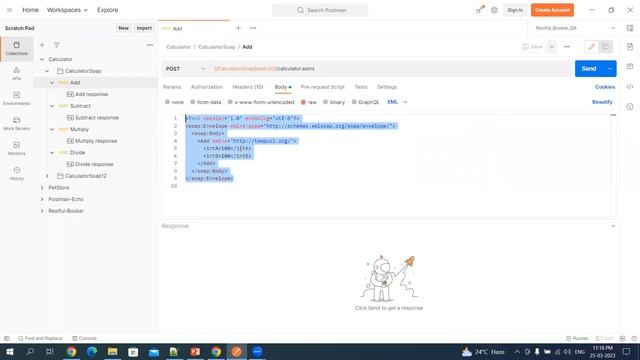Open the settings gear icon
The image size is (640, 360).
pos(494,10)
